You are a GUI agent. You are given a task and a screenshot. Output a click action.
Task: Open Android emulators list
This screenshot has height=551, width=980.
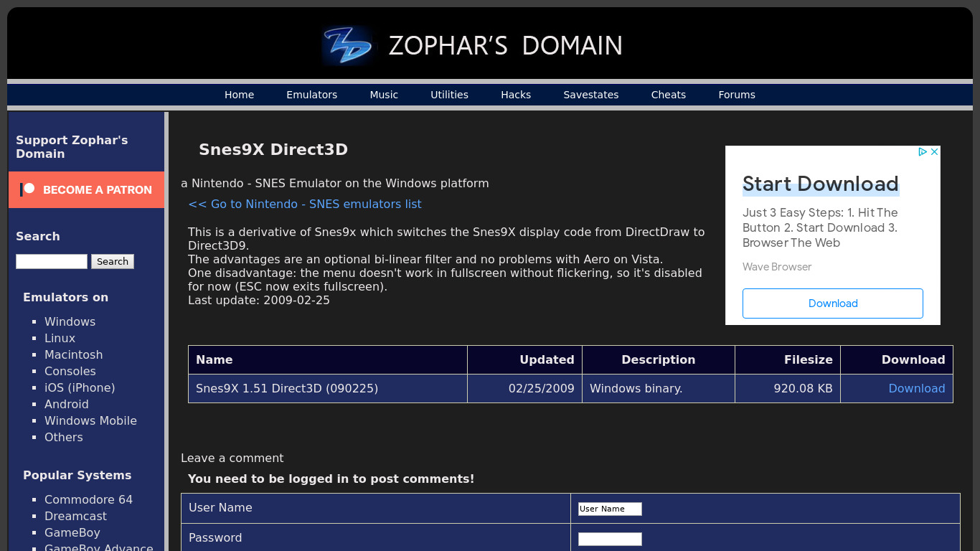click(x=67, y=404)
